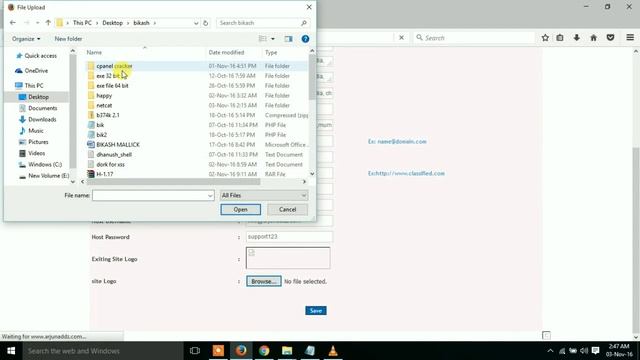Open Firefox downloads arrow icon
The image size is (640, 360).
pyautogui.click(x=577, y=38)
